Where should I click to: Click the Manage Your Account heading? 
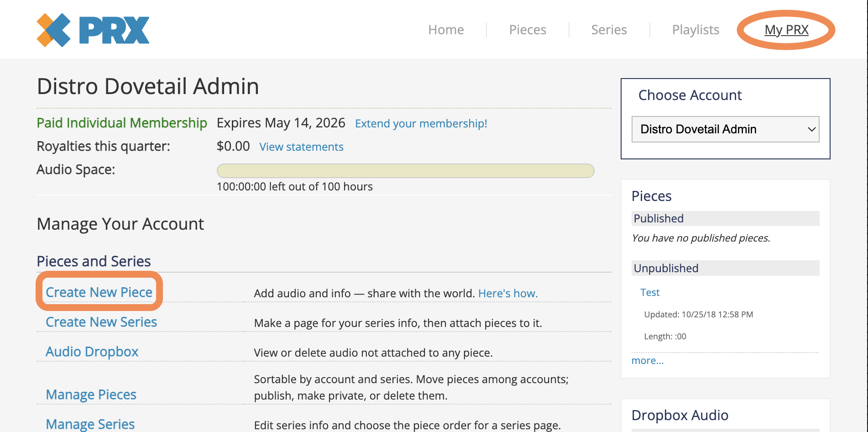120,224
